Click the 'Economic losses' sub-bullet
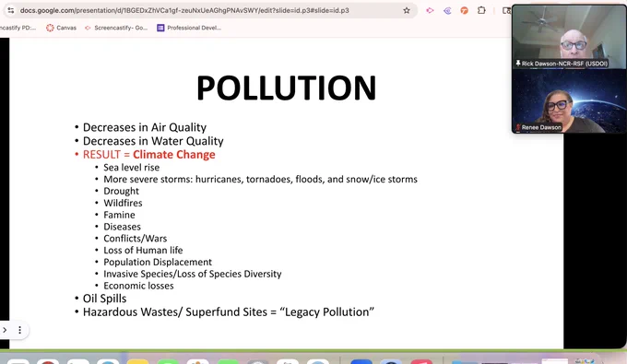This screenshot has width=627, height=364. coord(138,286)
